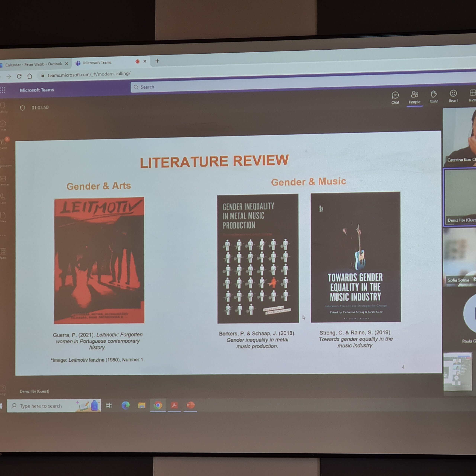Reload the browser page
This screenshot has width=476, height=476.
pos(19,76)
